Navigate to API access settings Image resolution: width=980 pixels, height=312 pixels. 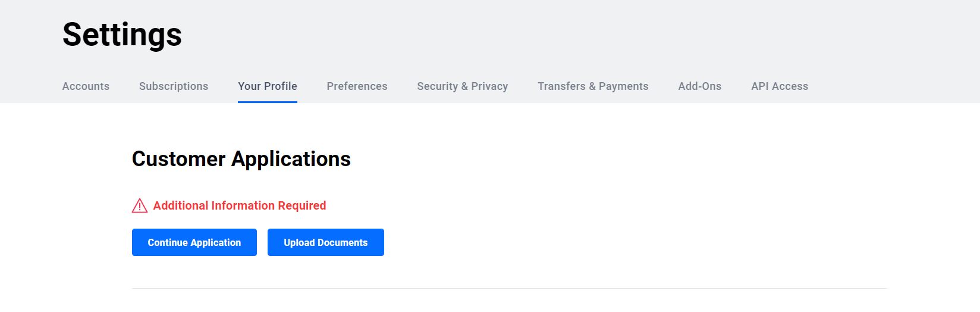(780, 86)
